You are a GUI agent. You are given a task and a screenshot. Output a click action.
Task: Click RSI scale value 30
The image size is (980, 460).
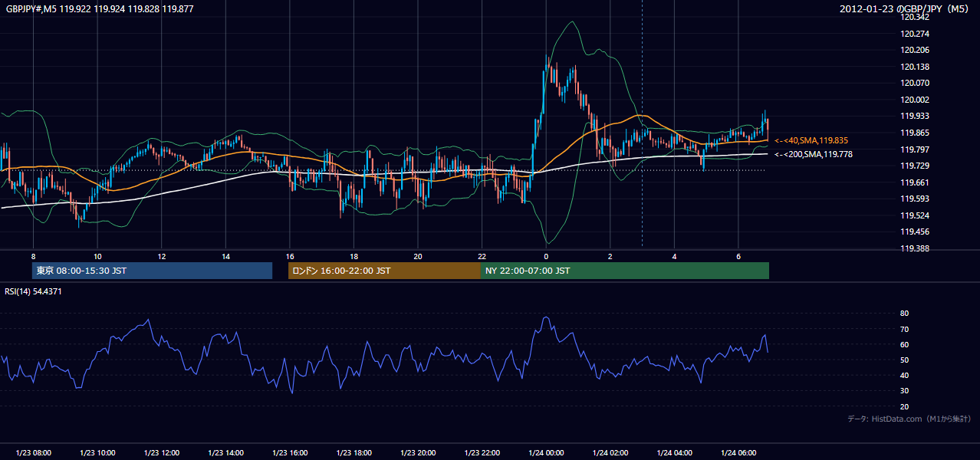904,390
